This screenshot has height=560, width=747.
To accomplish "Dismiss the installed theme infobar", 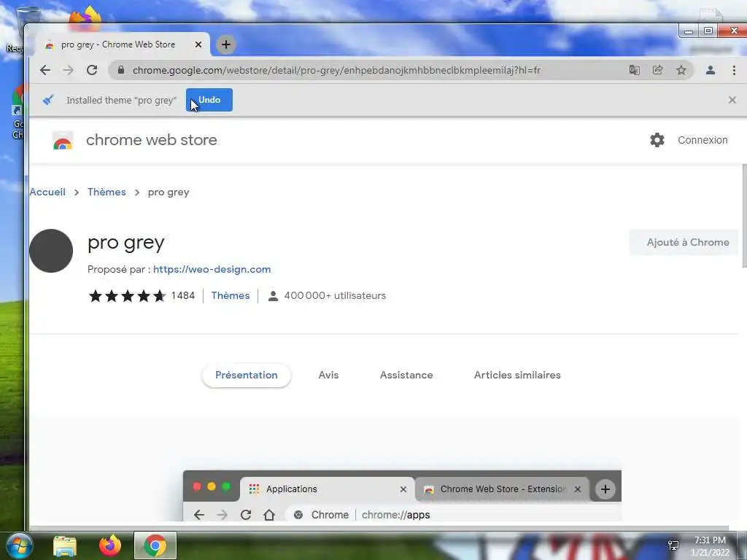I will pyautogui.click(x=732, y=100).
